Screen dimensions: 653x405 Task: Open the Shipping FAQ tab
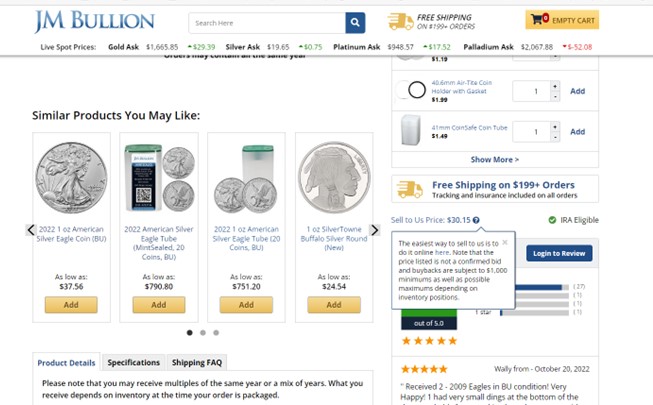click(x=197, y=362)
